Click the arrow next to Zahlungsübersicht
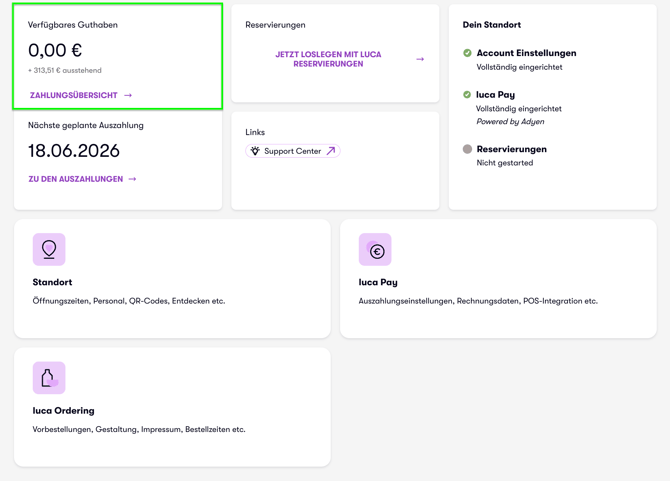 tap(128, 95)
